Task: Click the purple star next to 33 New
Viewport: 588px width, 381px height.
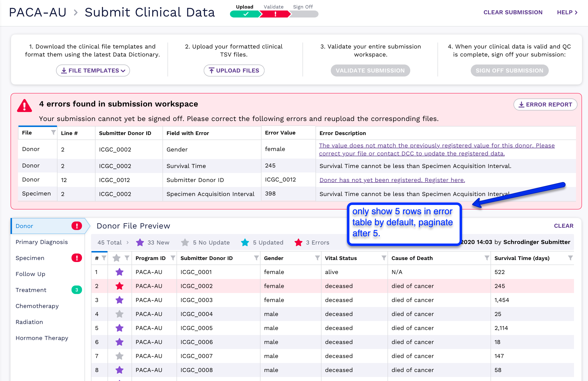Action: click(140, 242)
